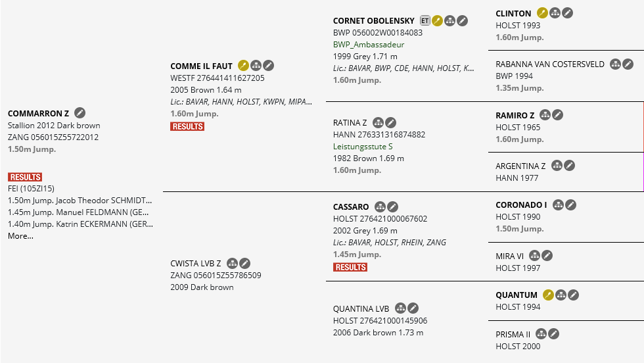Click the pedigree tree icon beside RATINA Z
This screenshot has height=363, width=644.
pos(378,122)
